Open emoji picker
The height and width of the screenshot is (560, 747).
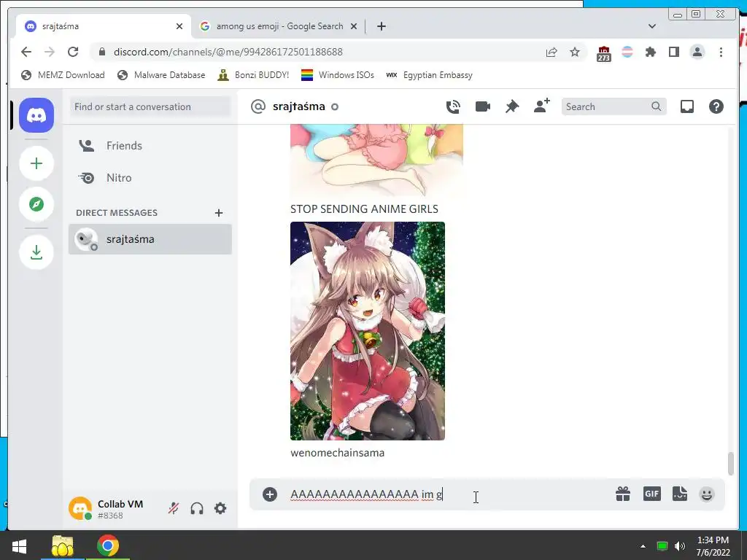[706, 494]
